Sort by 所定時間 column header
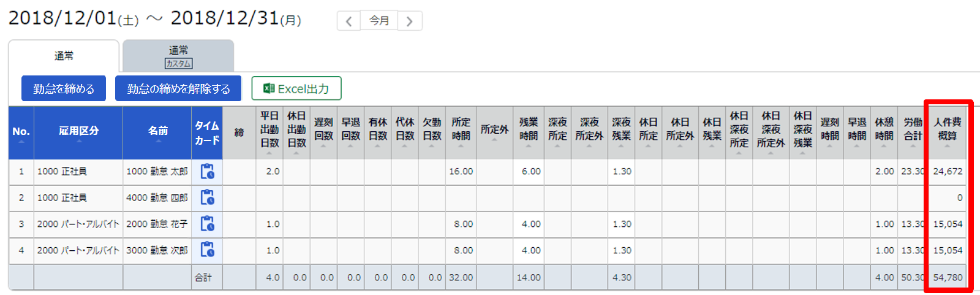This screenshot has width=980, height=295. click(x=461, y=132)
